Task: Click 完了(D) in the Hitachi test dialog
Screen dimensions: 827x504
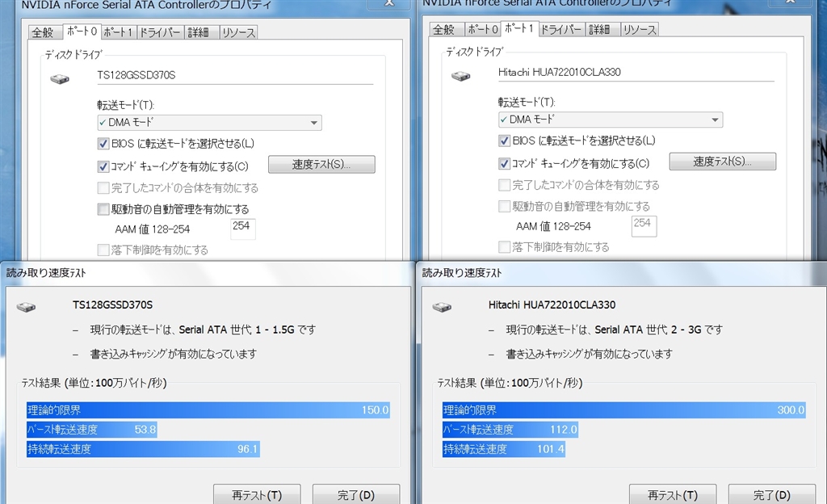Action: (771, 494)
